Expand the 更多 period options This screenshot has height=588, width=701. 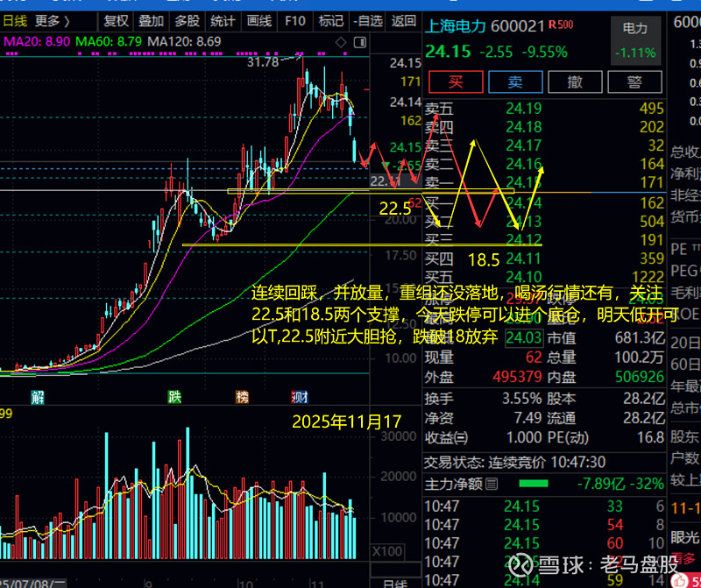53,21
